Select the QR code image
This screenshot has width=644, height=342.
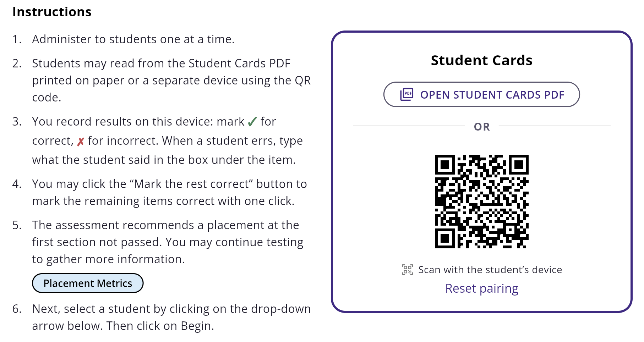point(481,202)
